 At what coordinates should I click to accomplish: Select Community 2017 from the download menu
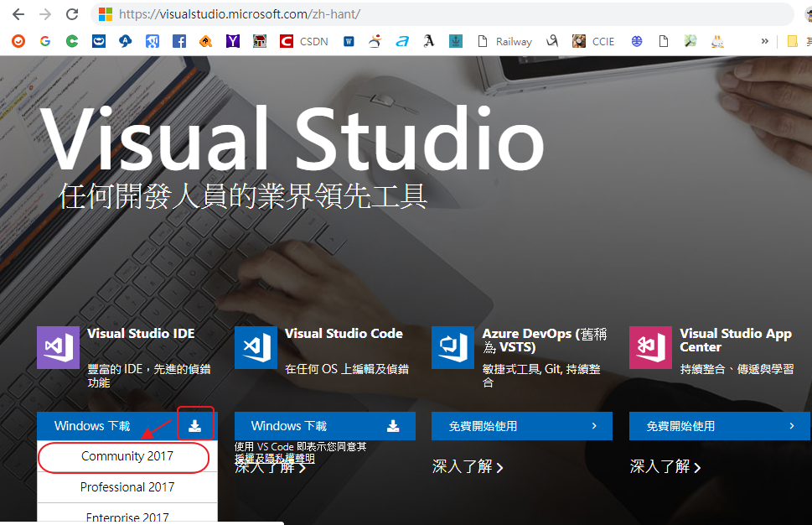[x=127, y=456]
